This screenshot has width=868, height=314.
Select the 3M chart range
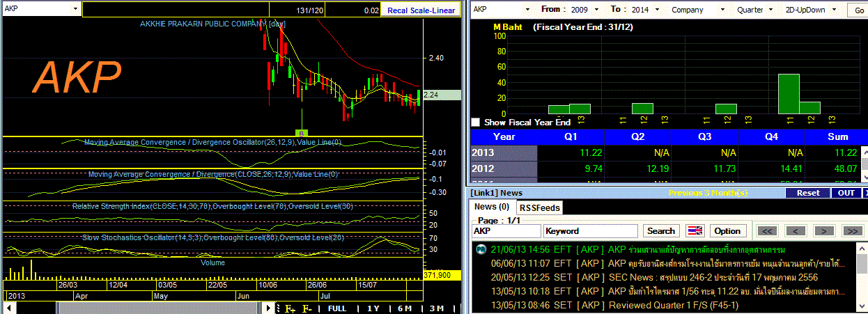click(437, 308)
